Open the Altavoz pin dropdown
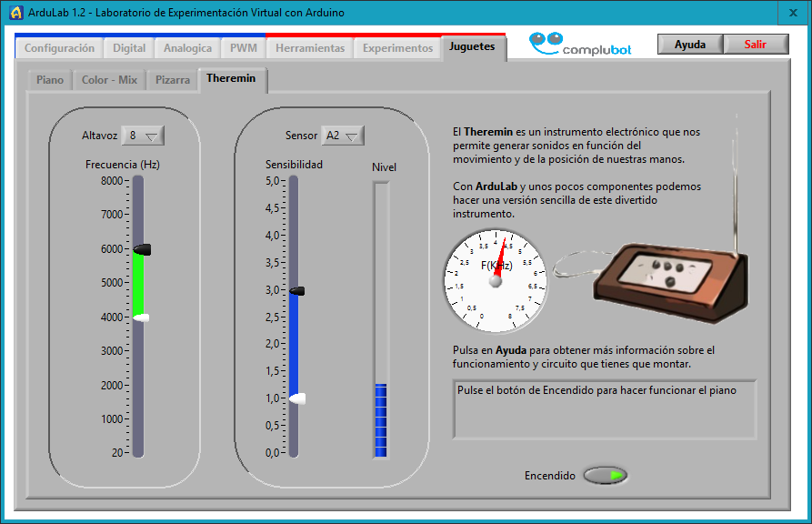 (x=144, y=136)
